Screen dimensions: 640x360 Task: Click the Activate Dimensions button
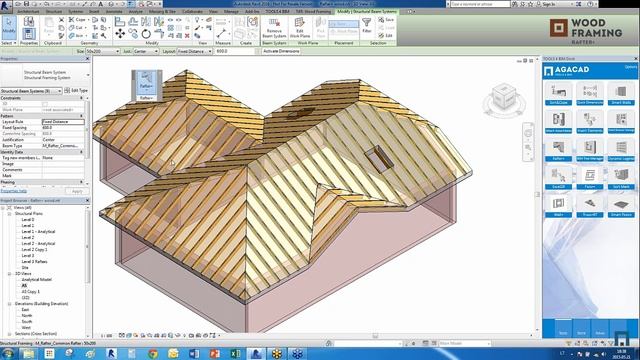[x=281, y=51]
